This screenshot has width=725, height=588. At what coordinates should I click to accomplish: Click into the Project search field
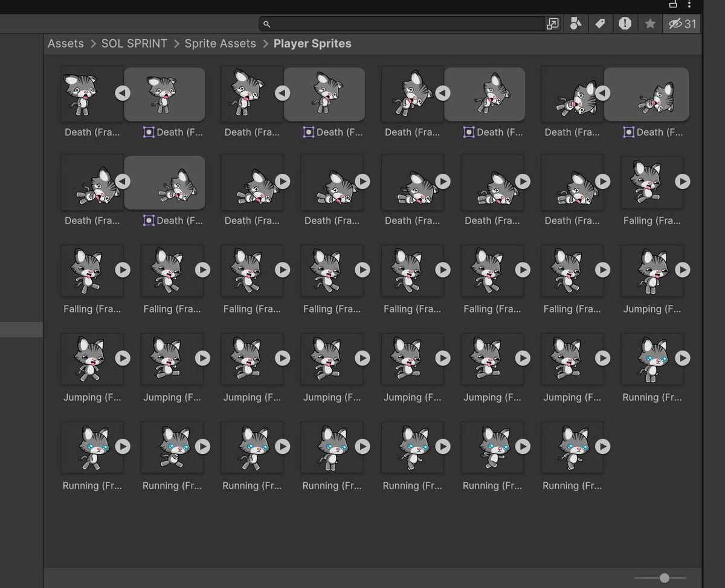402,24
